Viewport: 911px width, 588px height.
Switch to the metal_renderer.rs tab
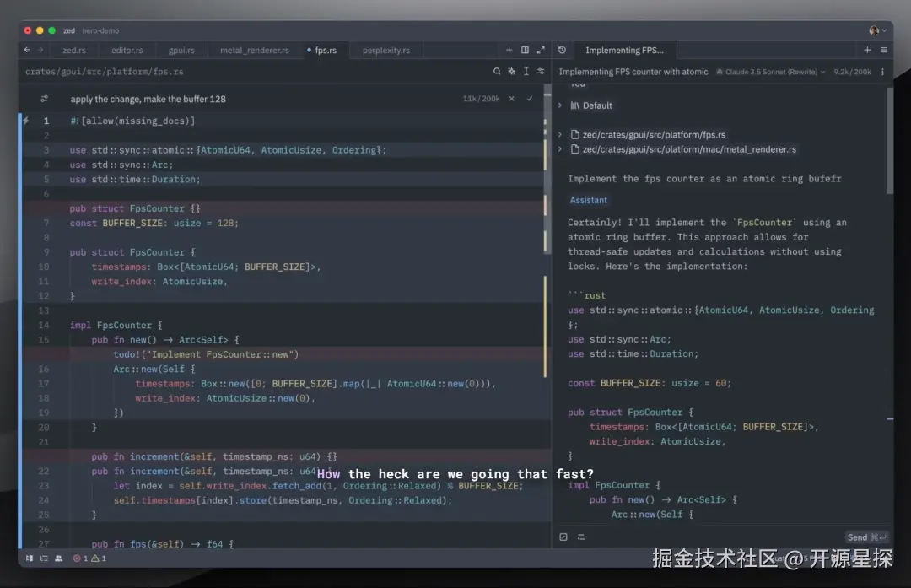[x=255, y=51]
